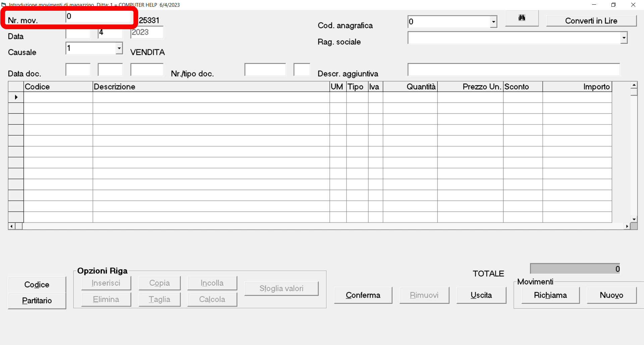
Task: Click the grid scroll left arrow
Action: 12,227
